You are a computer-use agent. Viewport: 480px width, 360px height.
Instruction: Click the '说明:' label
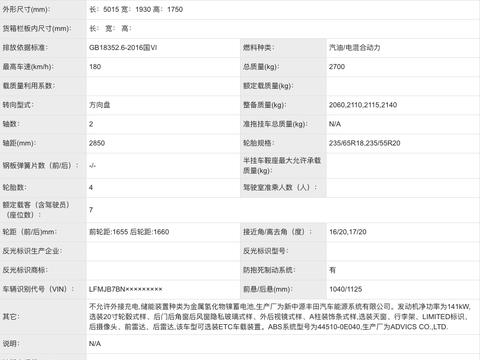11,344
